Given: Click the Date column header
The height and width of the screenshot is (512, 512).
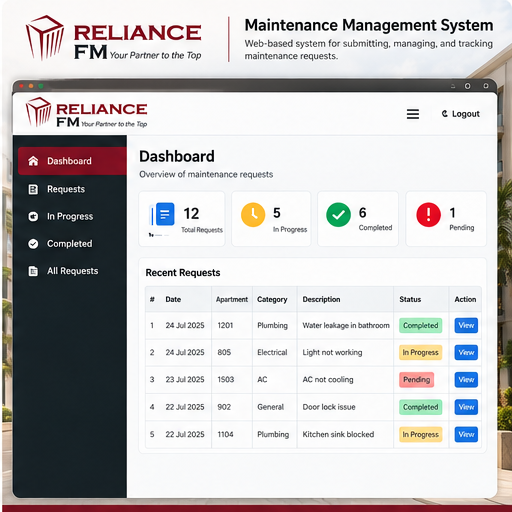Looking at the screenshot, I should tap(173, 299).
